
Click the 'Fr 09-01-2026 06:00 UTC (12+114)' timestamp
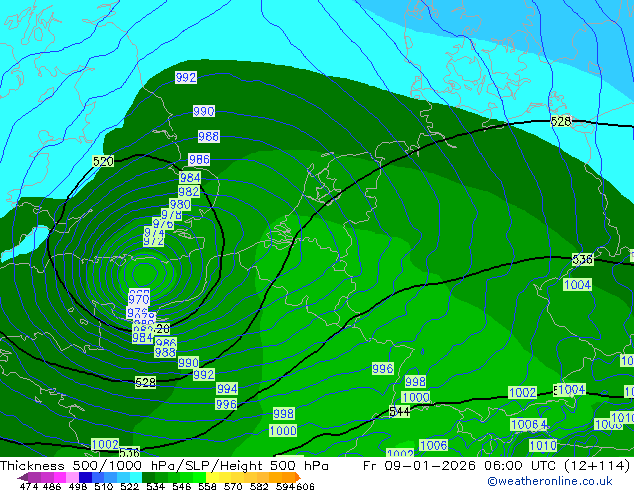click(497, 466)
